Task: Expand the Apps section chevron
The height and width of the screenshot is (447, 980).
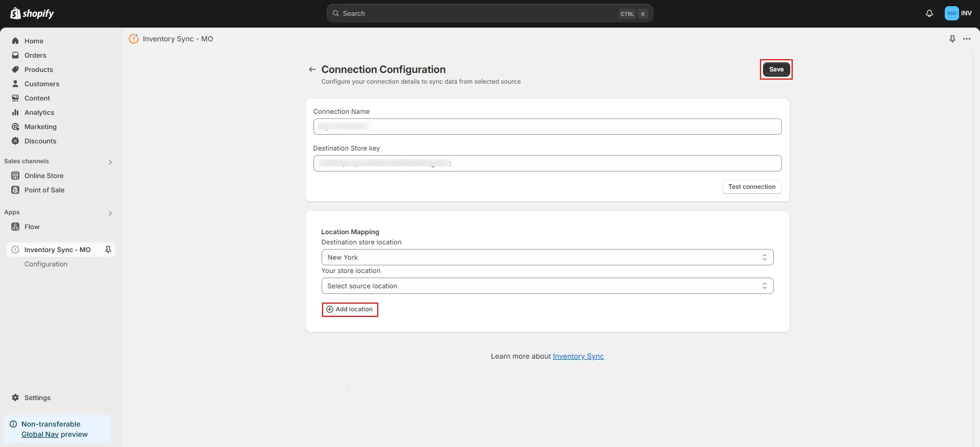Action: (110, 213)
